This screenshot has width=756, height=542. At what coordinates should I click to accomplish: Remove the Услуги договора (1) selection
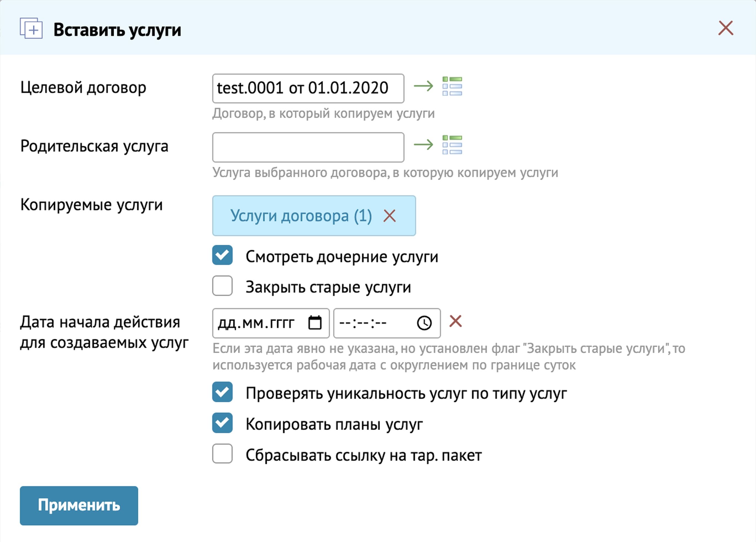(x=389, y=216)
